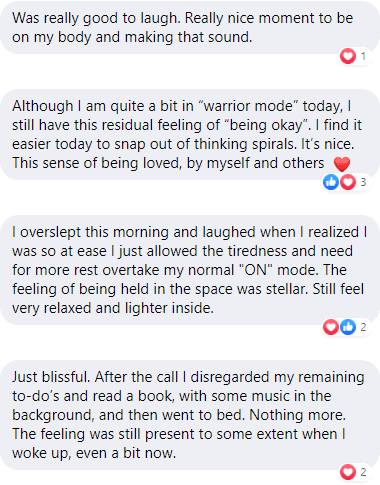Click heart reaction beside the count 3
Image resolution: width=380 pixels, height=485 pixels.
(348, 182)
